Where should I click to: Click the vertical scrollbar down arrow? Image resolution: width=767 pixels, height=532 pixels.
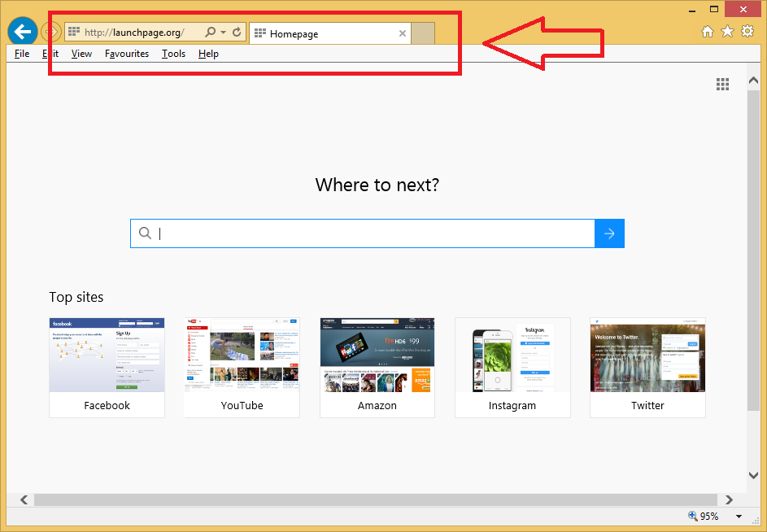pyautogui.click(x=753, y=475)
